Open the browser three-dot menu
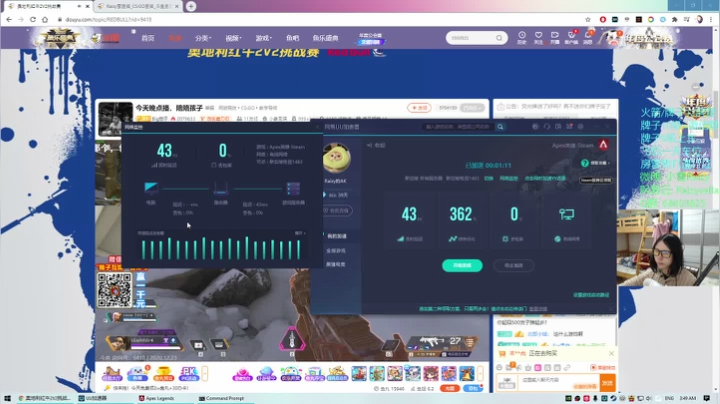The height and width of the screenshot is (404, 720). (711, 20)
